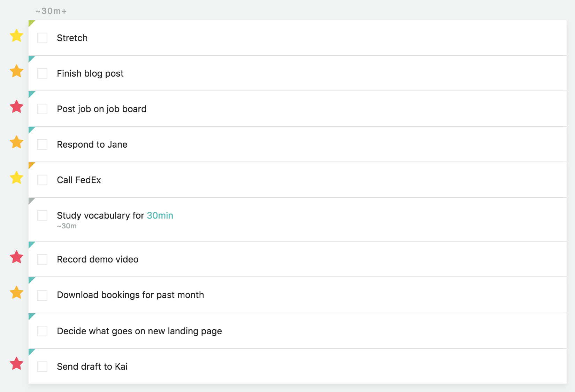
Task: Check off the Stretch task
Action: point(42,38)
